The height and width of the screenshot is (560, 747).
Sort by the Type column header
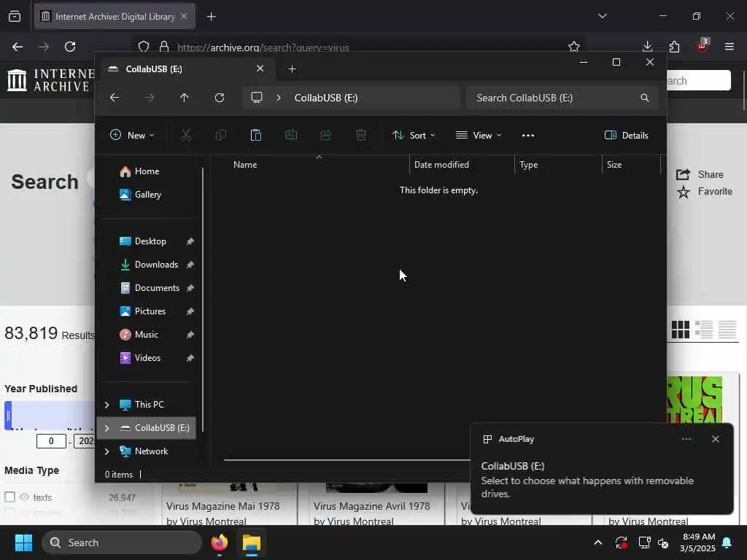tap(528, 165)
